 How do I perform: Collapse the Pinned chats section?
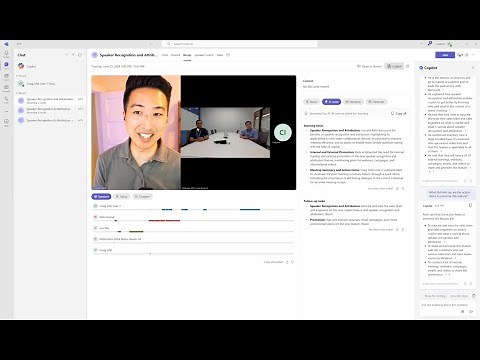[x=21, y=76]
